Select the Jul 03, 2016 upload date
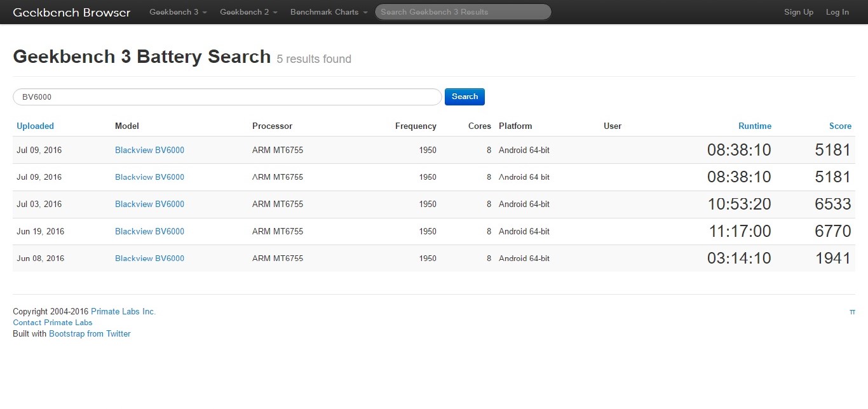Viewport: 868px width, 409px height. pos(39,204)
